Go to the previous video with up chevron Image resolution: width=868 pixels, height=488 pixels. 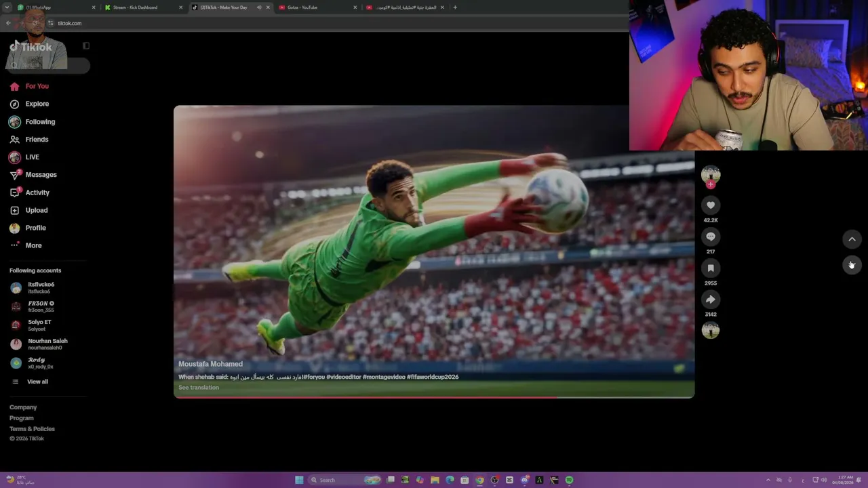(x=852, y=239)
